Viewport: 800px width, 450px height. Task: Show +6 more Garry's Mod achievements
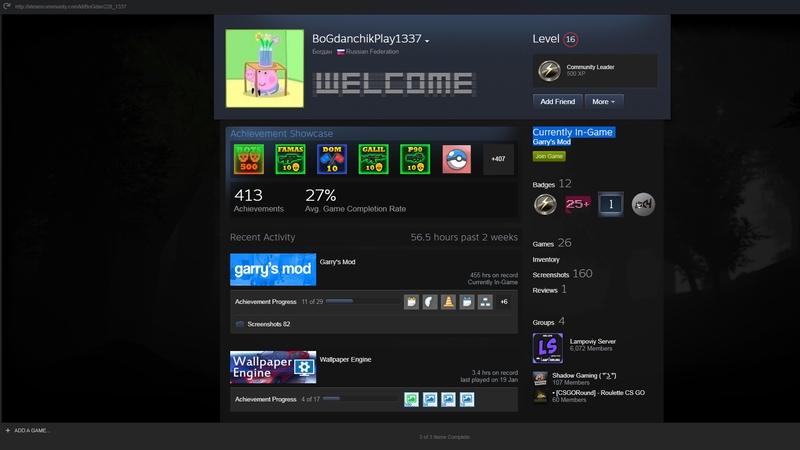pos(504,302)
